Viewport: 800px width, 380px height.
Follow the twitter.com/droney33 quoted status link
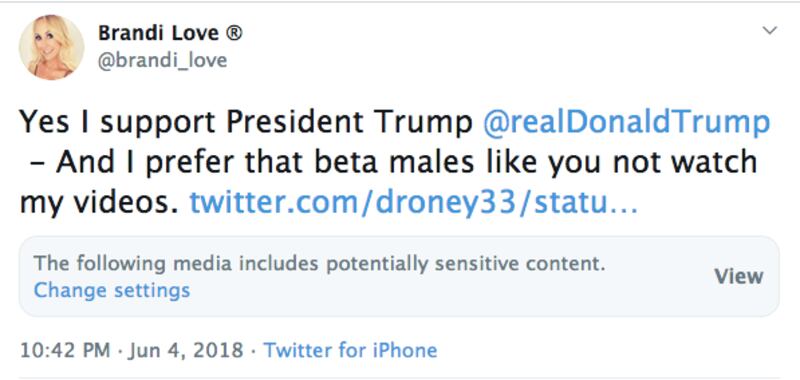click(x=413, y=202)
